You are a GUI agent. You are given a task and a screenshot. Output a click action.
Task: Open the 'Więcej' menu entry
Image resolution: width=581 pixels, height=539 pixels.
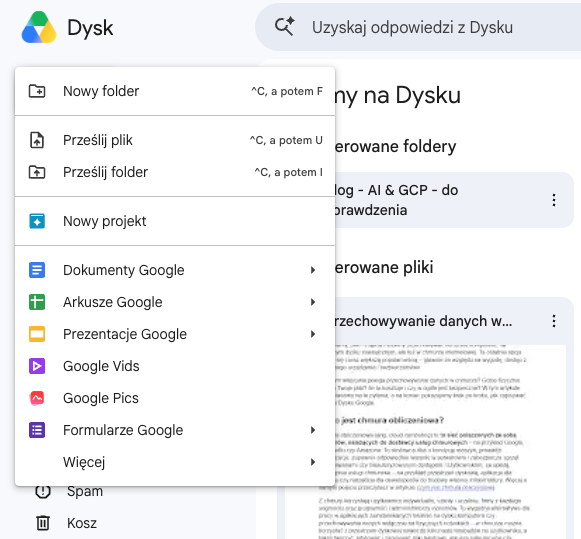point(175,462)
